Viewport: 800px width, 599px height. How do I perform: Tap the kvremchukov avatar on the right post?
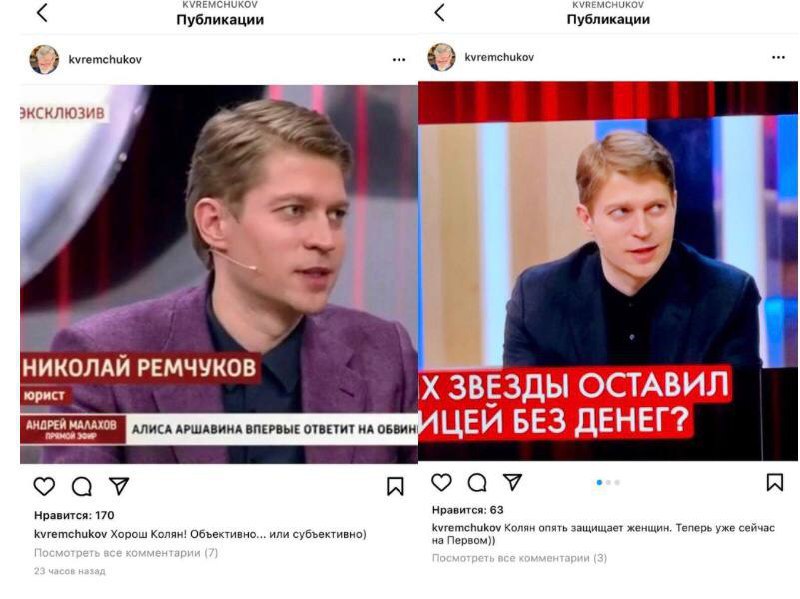[x=441, y=57]
